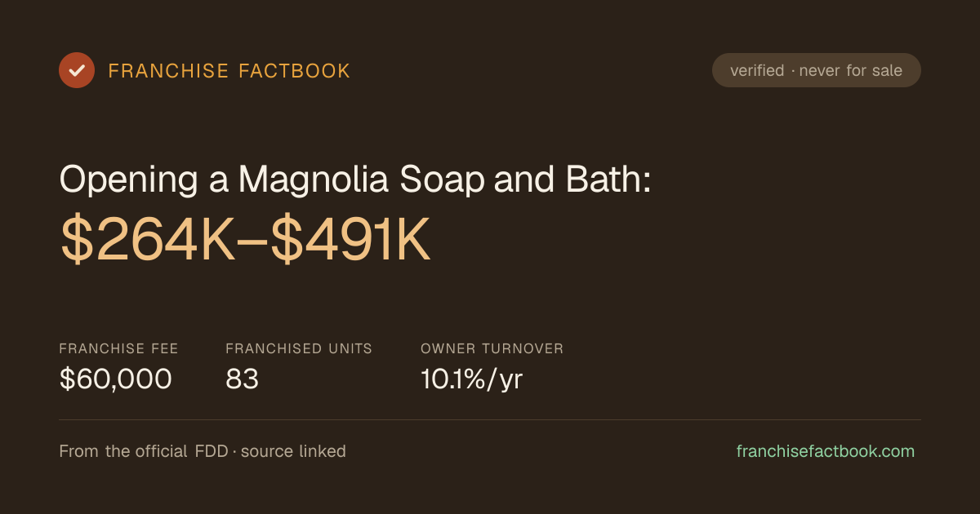Click the 'verified · never for sale' badge
Image resolution: width=980 pixels, height=514 pixels.
click(817, 70)
